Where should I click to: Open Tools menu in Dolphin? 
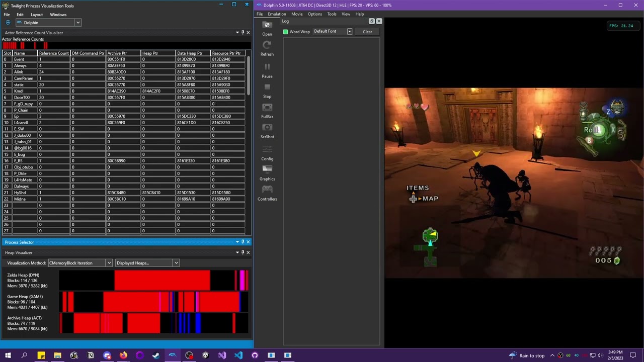click(x=332, y=14)
